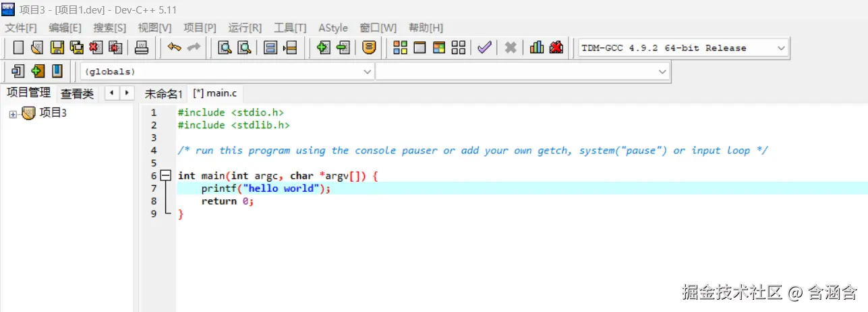Viewport: 868px width, 312px height.
Task: Open the 工具[T] menu
Action: [290, 28]
